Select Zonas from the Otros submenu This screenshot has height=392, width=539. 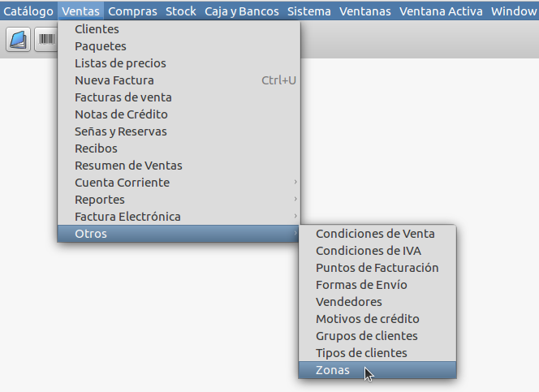coord(377,370)
